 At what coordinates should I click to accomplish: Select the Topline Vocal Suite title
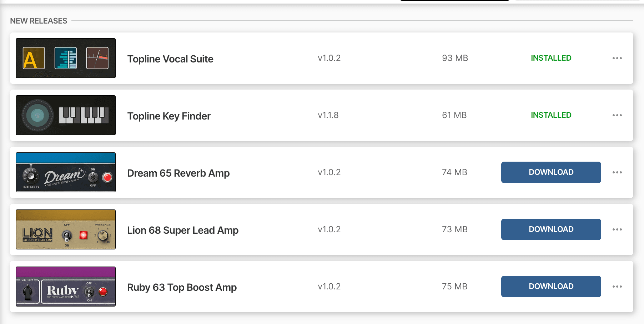[x=170, y=59]
